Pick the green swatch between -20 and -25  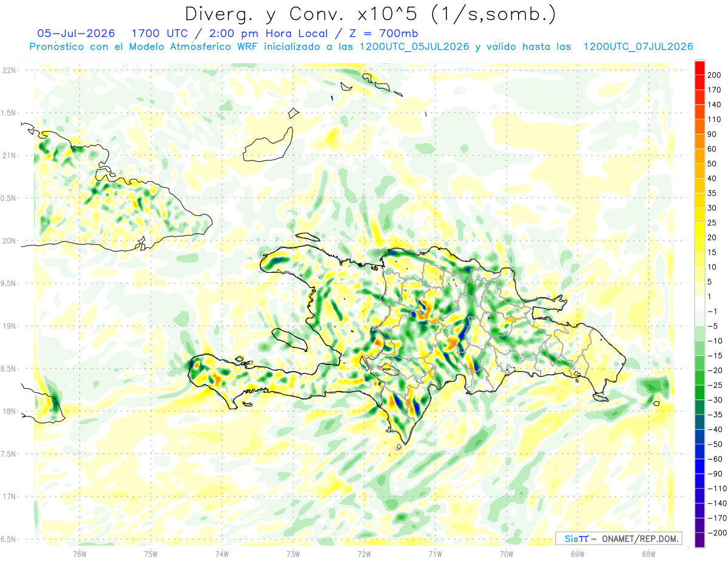pyautogui.click(x=699, y=378)
